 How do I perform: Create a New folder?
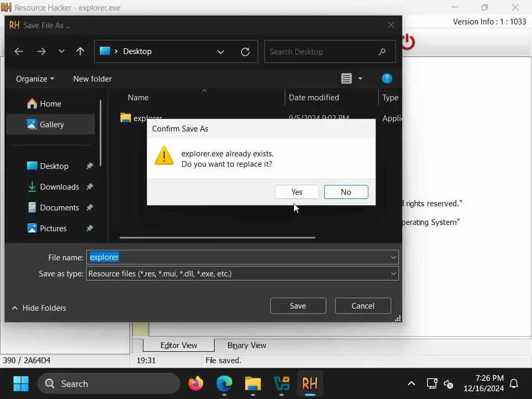coord(92,79)
